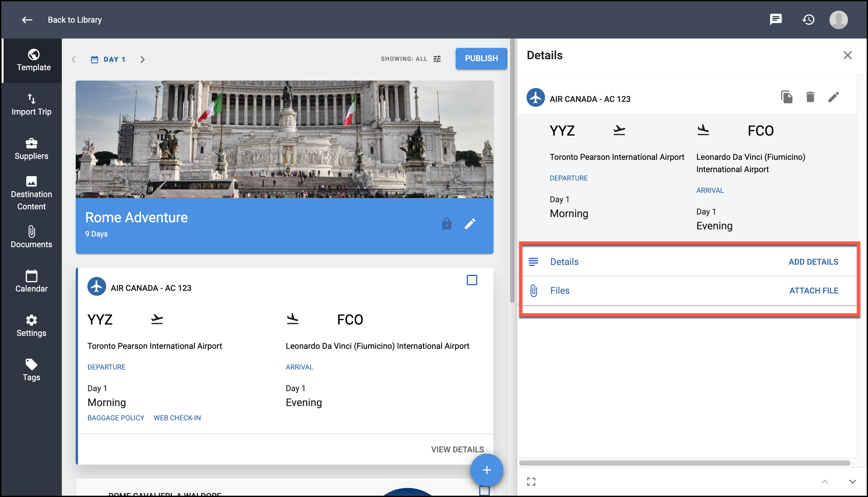Click the blue plus add button
Viewport: 868px width, 497px height.
coord(486,470)
